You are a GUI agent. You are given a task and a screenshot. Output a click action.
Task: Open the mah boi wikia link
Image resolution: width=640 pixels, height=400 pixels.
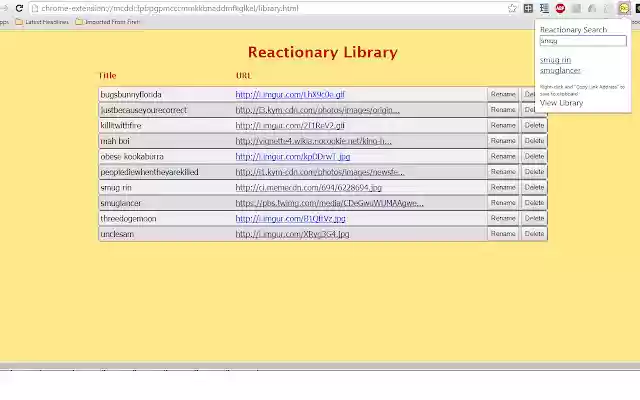click(x=313, y=141)
